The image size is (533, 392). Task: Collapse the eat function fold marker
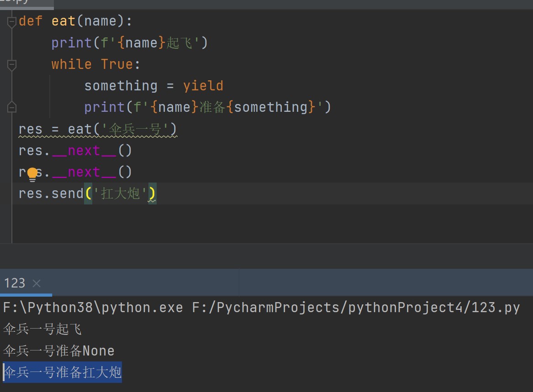(x=12, y=22)
